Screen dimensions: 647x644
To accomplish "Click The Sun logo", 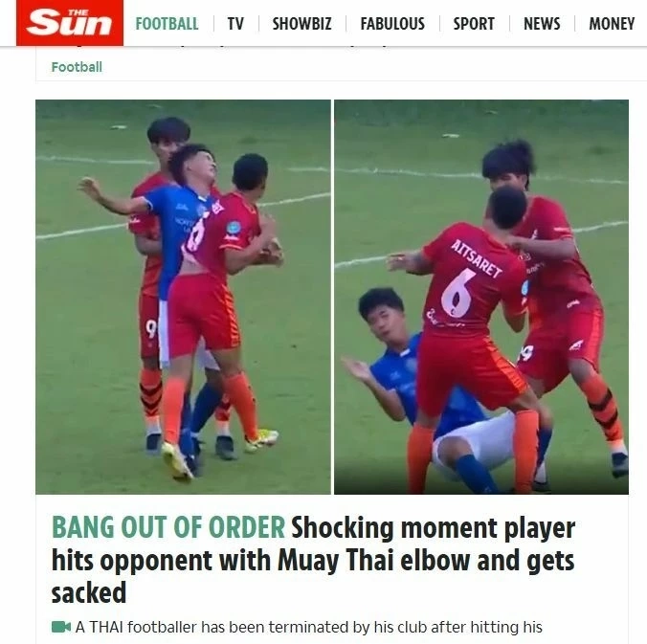I will click(x=69, y=22).
